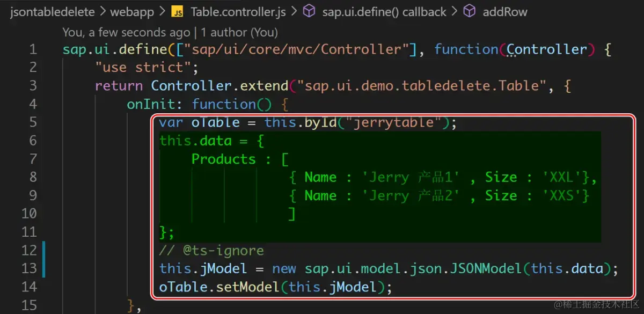The height and width of the screenshot is (314, 644).
Task: Select the addRow breadcrumb symbol
Action: pos(505,11)
